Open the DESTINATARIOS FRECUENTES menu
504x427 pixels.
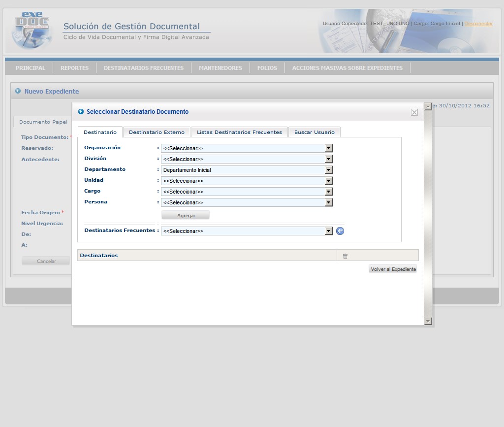(144, 68)
